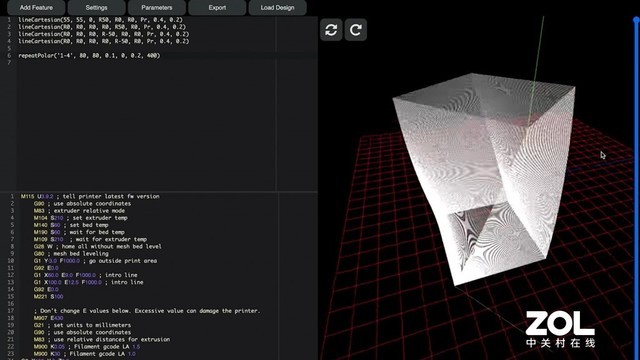The height and width of the screenshot is (360, 640).
Task: Click the 'use relative distances for extrusion' line
Action: pos(102,340)
